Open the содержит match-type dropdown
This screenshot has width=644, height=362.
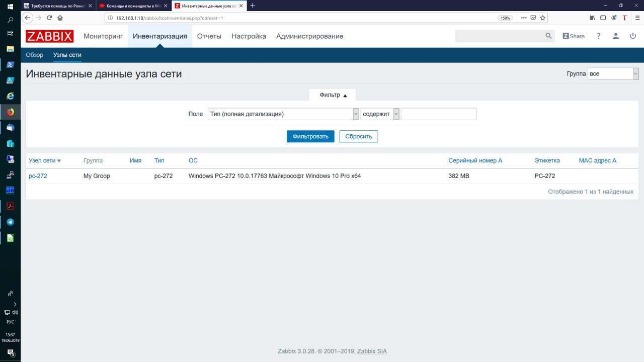(x=380, y=114)
